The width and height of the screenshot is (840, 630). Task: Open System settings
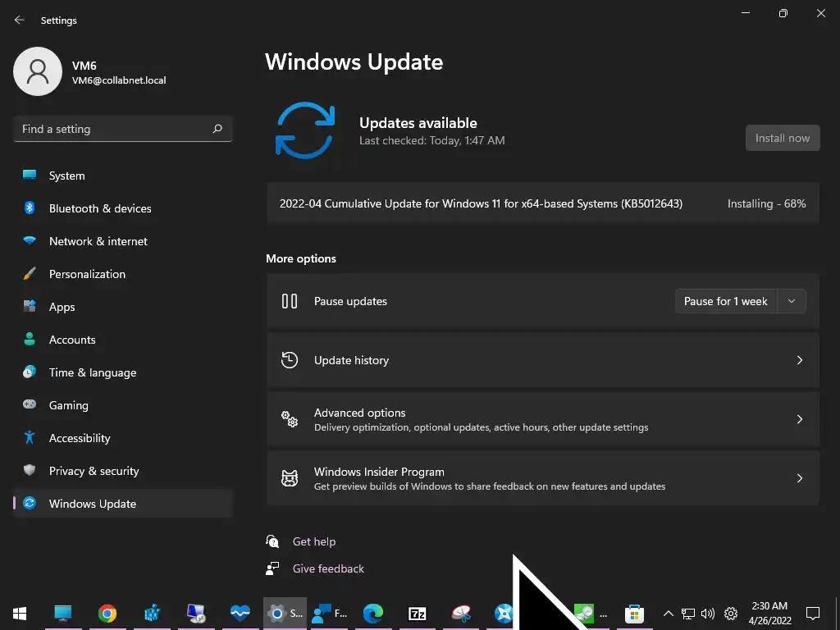coord(123,176)
